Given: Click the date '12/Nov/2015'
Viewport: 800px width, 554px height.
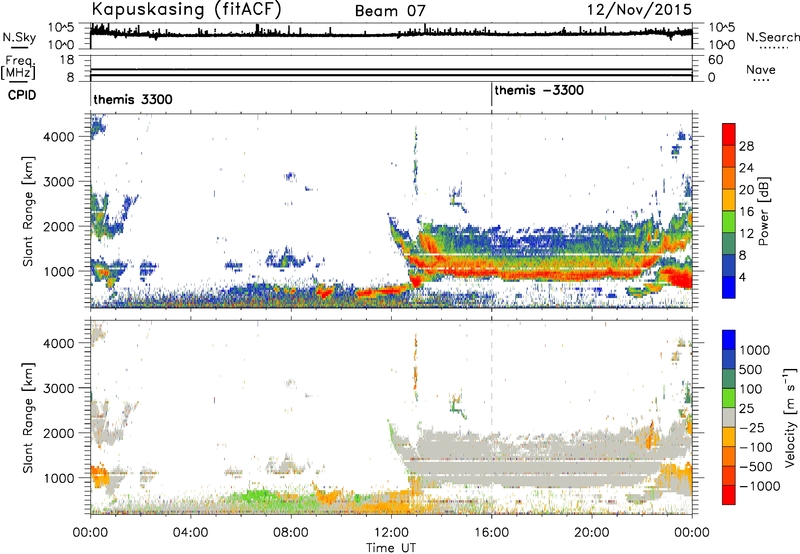Looking at the screenshot, I should click(x=639, y=9).
